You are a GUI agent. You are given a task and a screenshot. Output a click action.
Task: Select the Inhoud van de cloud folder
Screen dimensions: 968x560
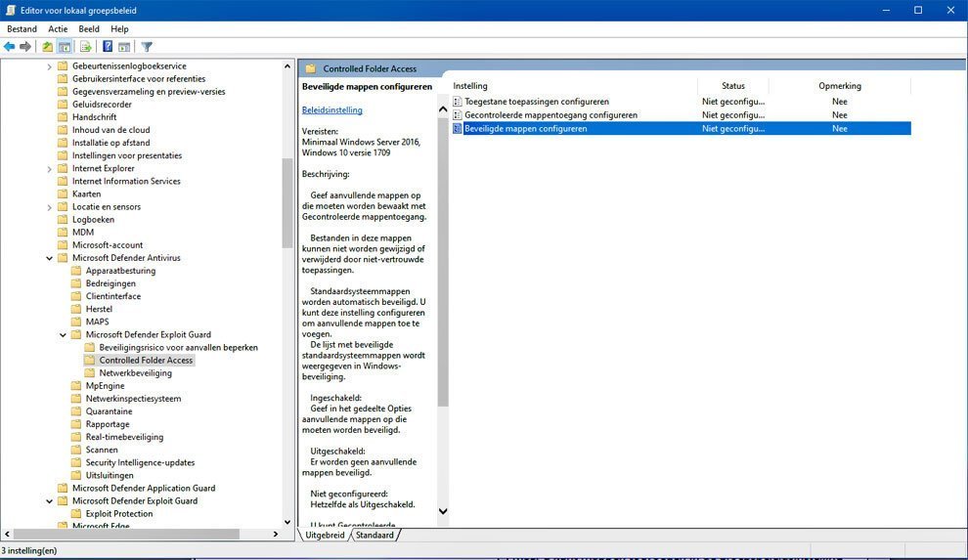[110, 130]
